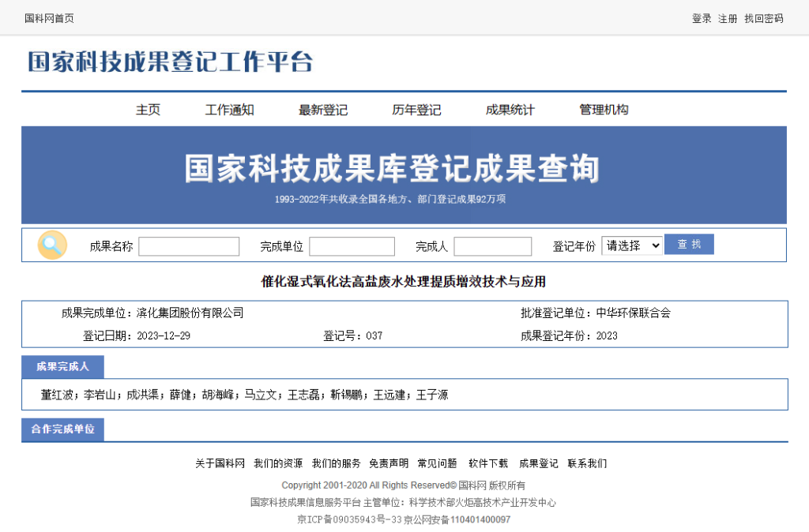Open the 常见问题 footer link
809x532 pixels.
[437, 463]
